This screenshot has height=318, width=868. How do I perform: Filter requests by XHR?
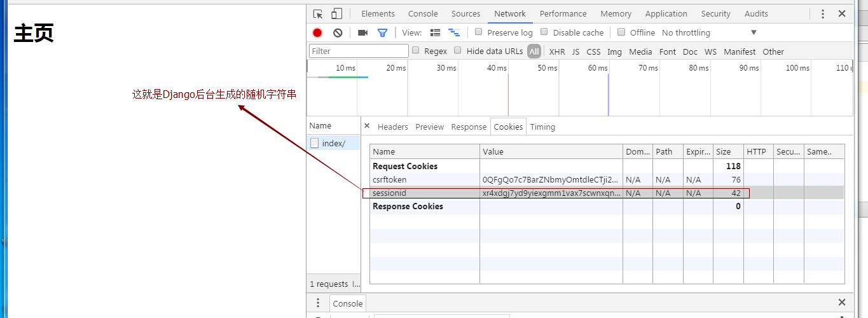point(557,52)
